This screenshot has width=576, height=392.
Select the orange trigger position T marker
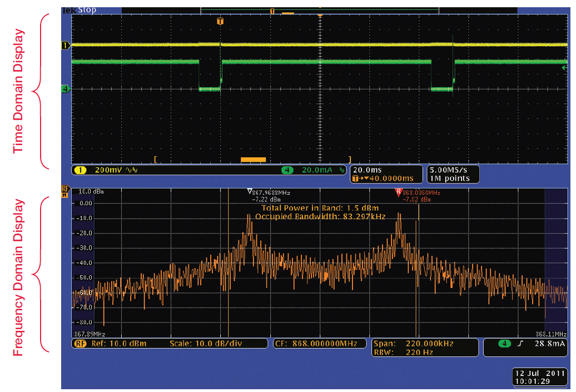(x=220, y=21)
